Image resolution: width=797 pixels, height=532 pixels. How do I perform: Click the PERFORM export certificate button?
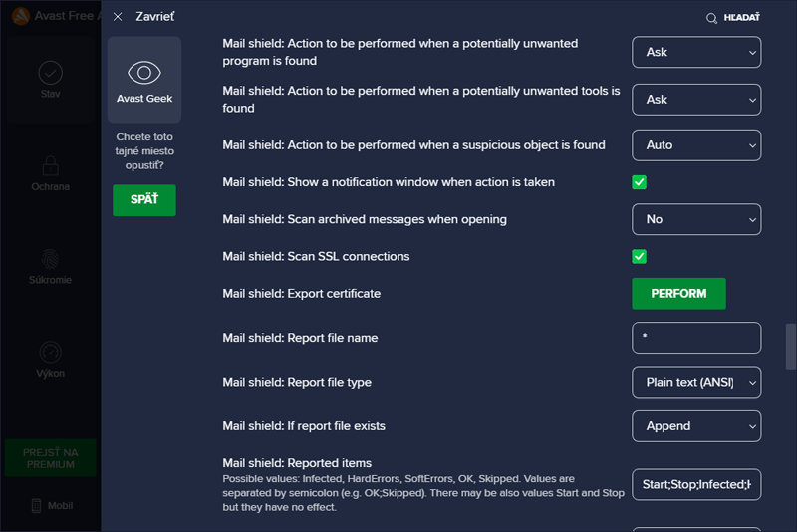click(x=678, y=294)
